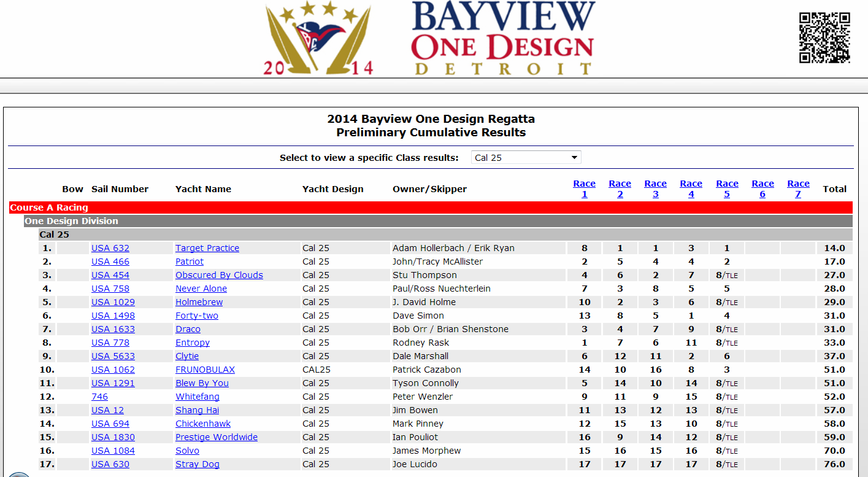Open Race 3 results link
The image size is (868, 477).
pos(655,188)
